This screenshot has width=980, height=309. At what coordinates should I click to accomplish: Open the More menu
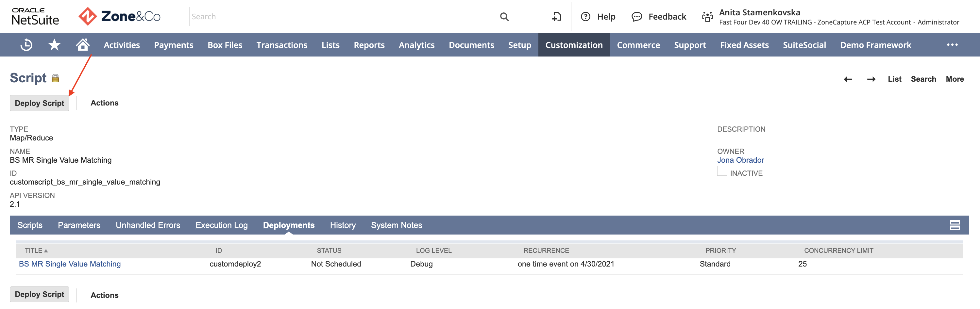[955, 79]
